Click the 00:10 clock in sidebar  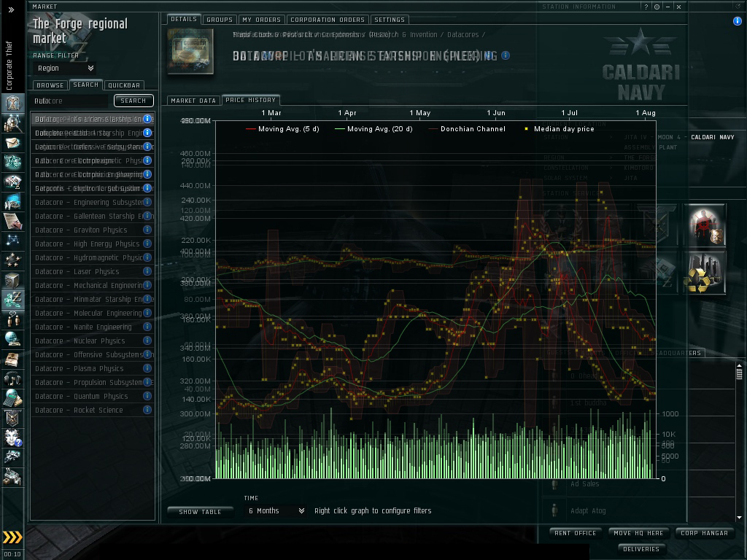coord(12,554)
